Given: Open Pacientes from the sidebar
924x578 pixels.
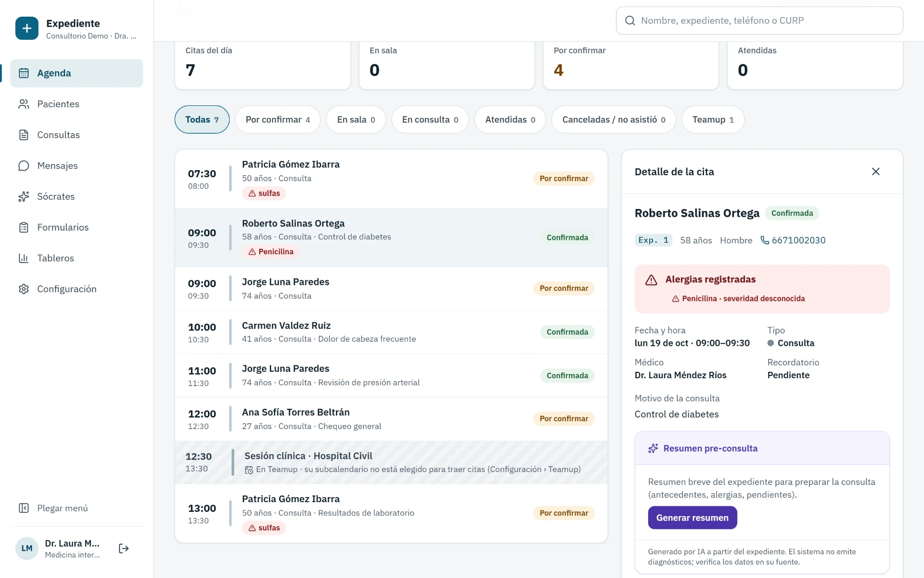Looking at the screenshot, I should tap(77, 104).
